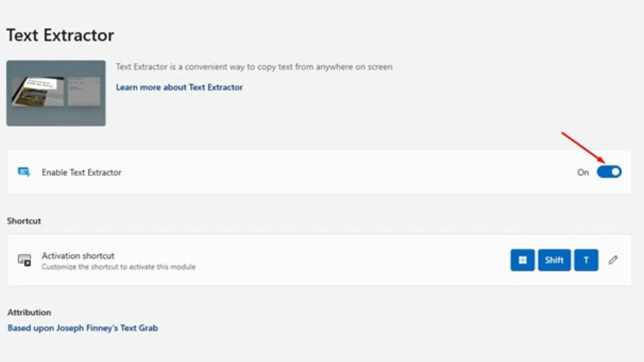This screenshot has width=644, height=362.
Task: Click the Shortcut section heading
Action: click(x=24, y=221)
